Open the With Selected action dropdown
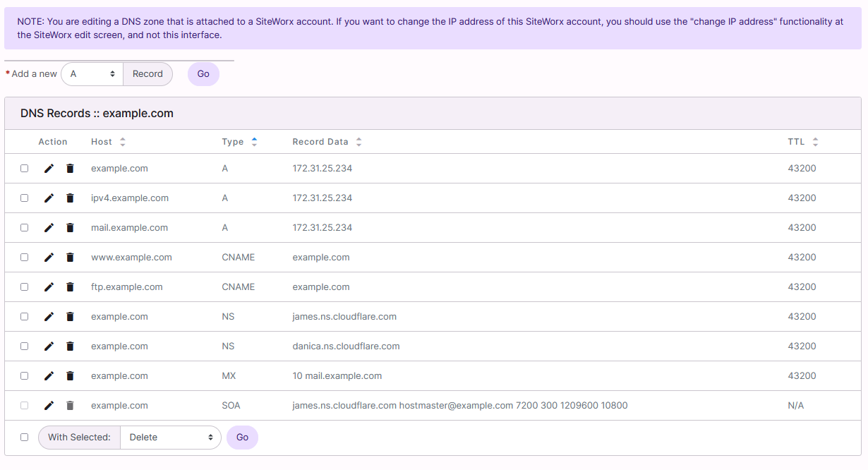The image size is (868, 470). tap(170, 437)
